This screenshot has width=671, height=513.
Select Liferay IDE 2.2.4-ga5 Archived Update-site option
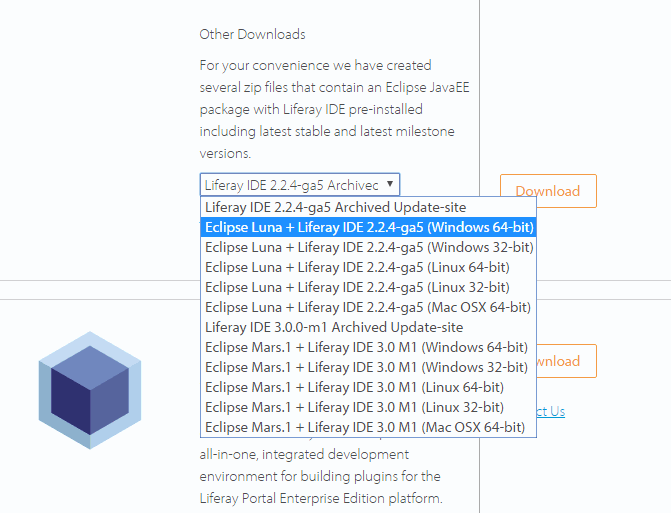[368, 207]
